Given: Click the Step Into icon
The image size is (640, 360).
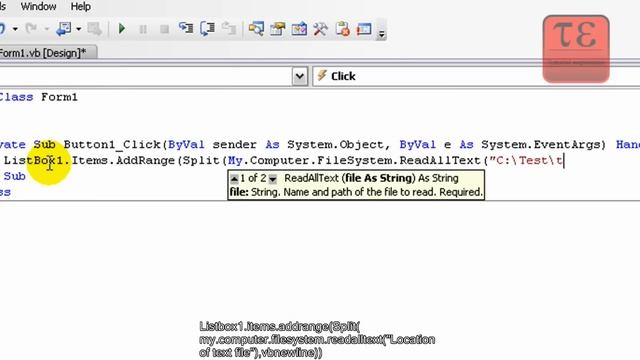Looking at the screenshot, I should (186, 29).
